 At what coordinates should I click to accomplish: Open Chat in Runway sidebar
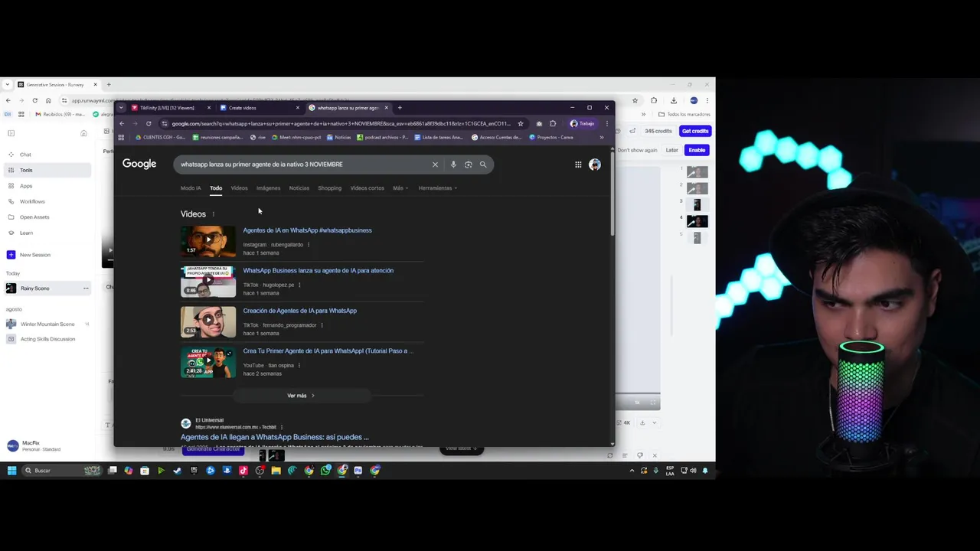tap(46, 155)
